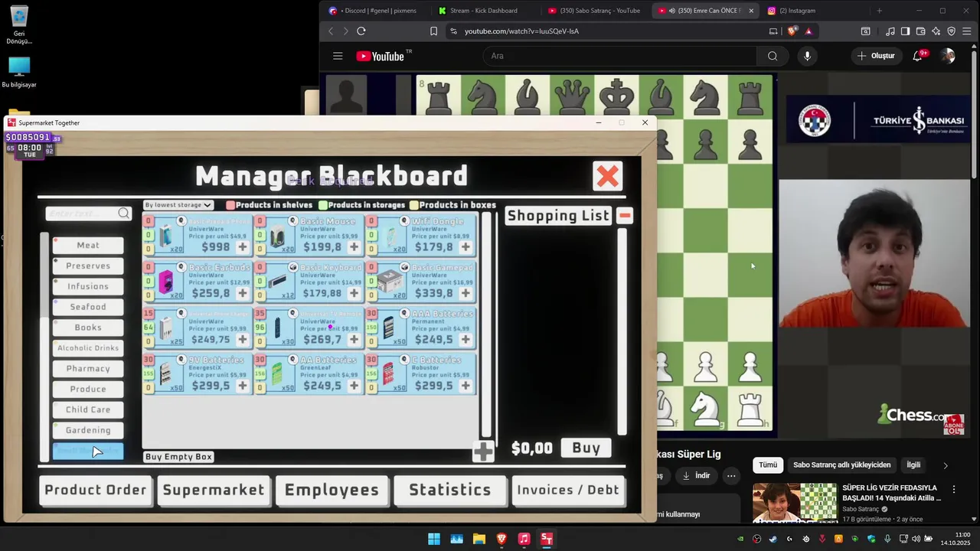Click Oluştur create button on YouTube
The height and width of the screenshot is (551, 980).
876,56
